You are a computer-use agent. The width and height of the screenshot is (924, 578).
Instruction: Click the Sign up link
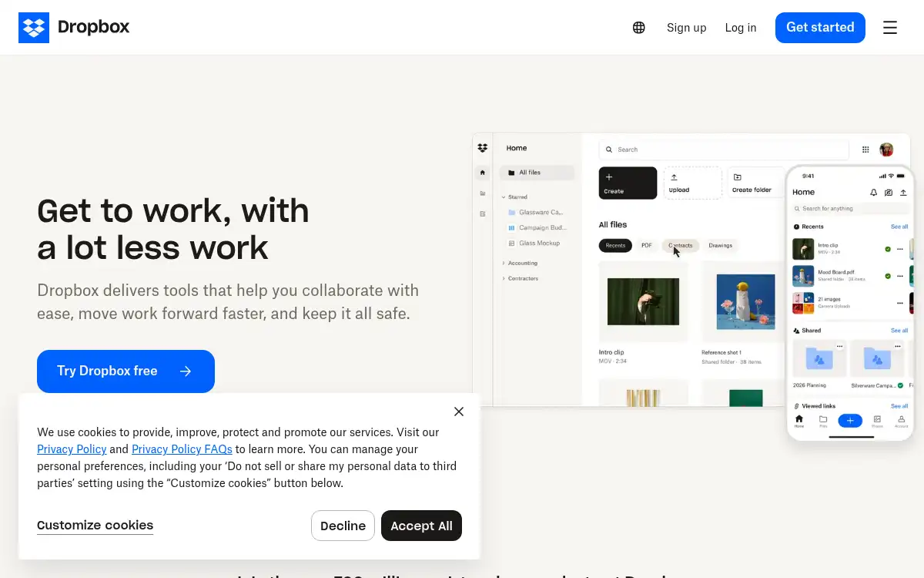686,28
